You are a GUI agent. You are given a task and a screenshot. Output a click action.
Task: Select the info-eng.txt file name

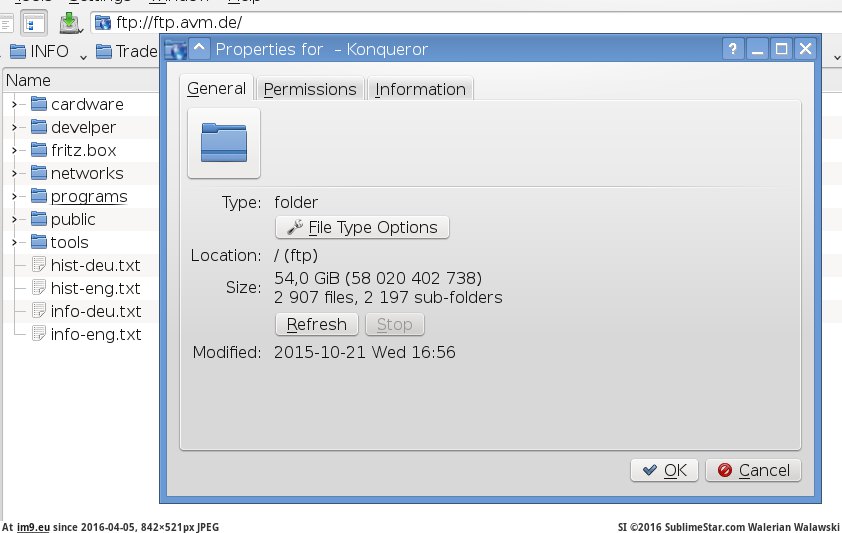coord(96,334)
